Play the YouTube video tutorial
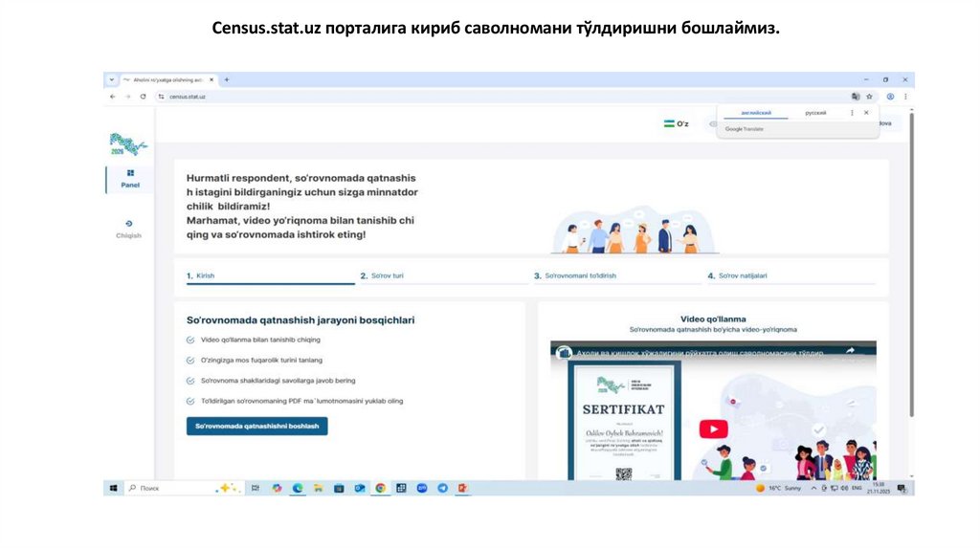 713,429
